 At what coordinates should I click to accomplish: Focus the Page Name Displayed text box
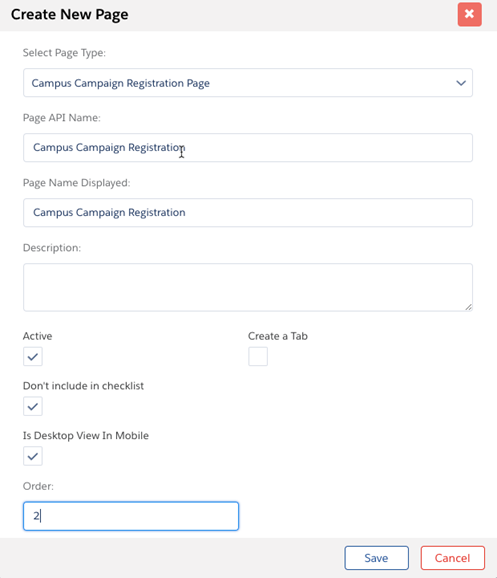[248, 213]
